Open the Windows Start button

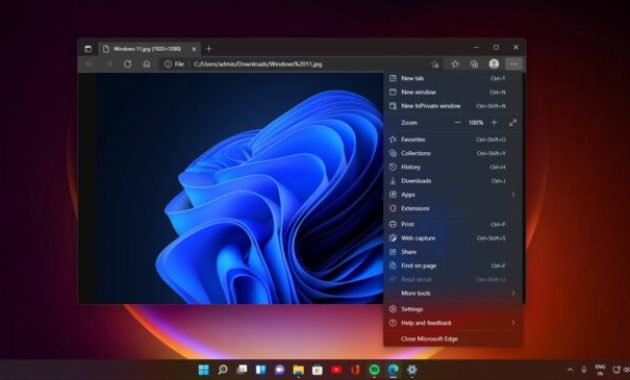pyautogui.click(x=204, y=370)
